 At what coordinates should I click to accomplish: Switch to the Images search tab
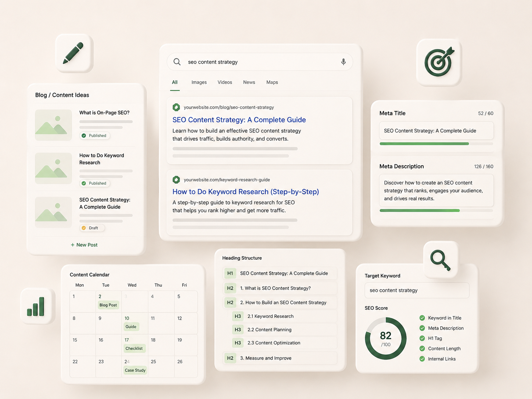(199, 82)
